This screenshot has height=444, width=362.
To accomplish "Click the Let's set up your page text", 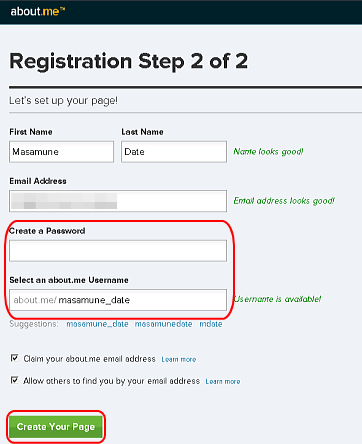I will [63, 101].
